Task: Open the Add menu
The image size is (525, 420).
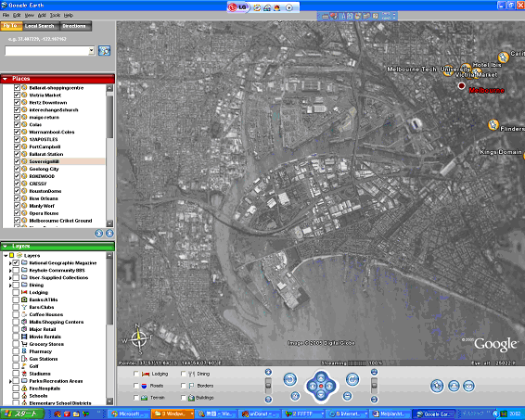Action: coord(42,15)
